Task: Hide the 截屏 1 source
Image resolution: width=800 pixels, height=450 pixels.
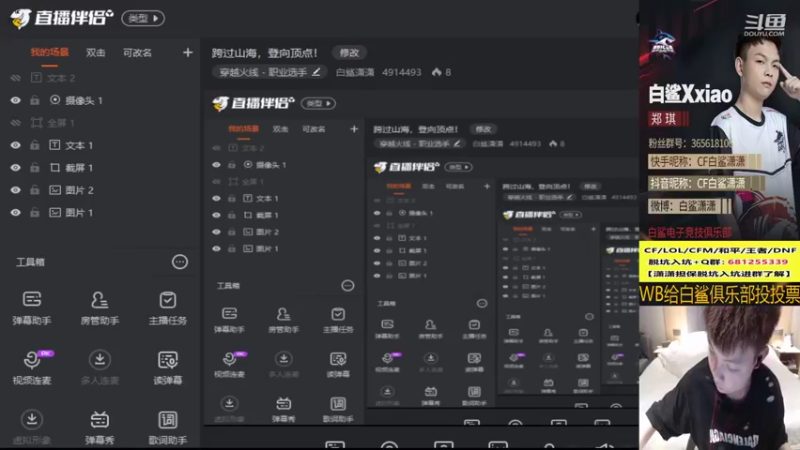Action: [16, 167]
